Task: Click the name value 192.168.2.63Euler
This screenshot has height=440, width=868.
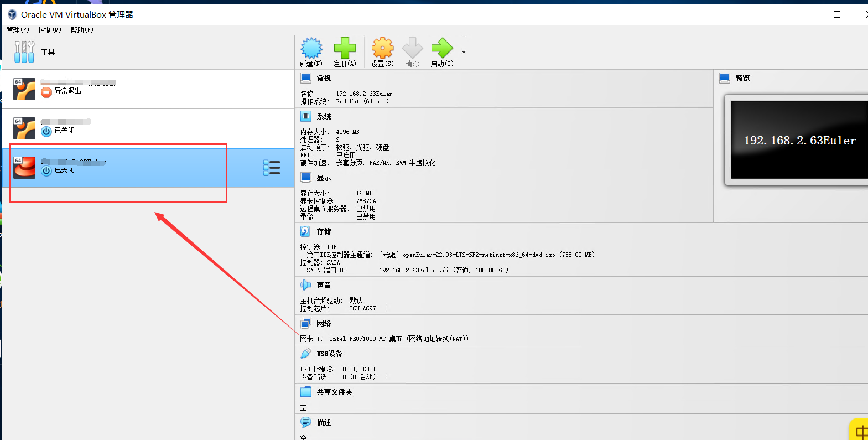Action: coord(364,94)
